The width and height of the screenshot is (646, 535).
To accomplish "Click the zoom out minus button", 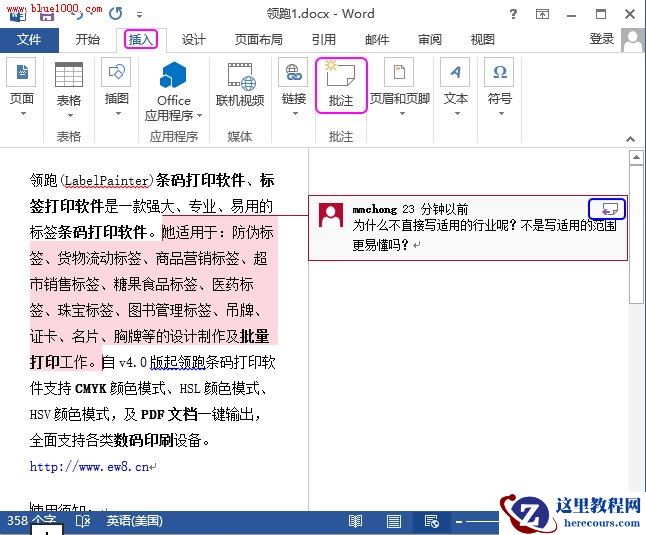I will [x=459, y=522].
